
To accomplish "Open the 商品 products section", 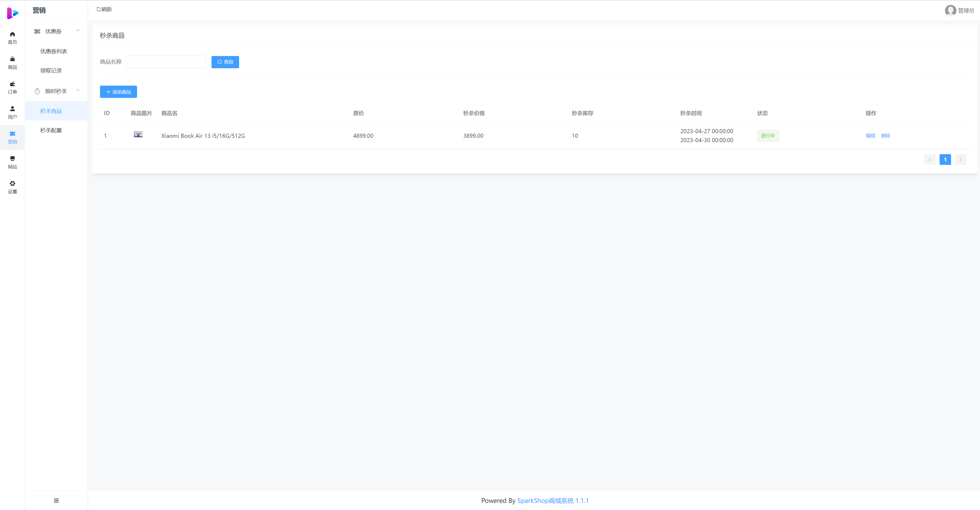I will click(13, 63).
